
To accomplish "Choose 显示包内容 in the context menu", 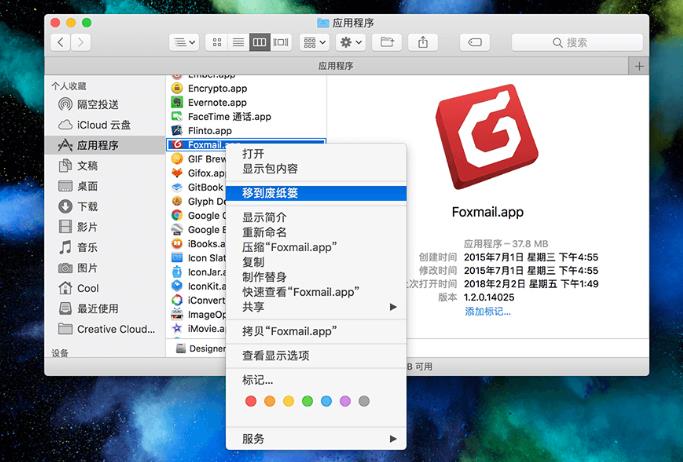I will [316, 169].
